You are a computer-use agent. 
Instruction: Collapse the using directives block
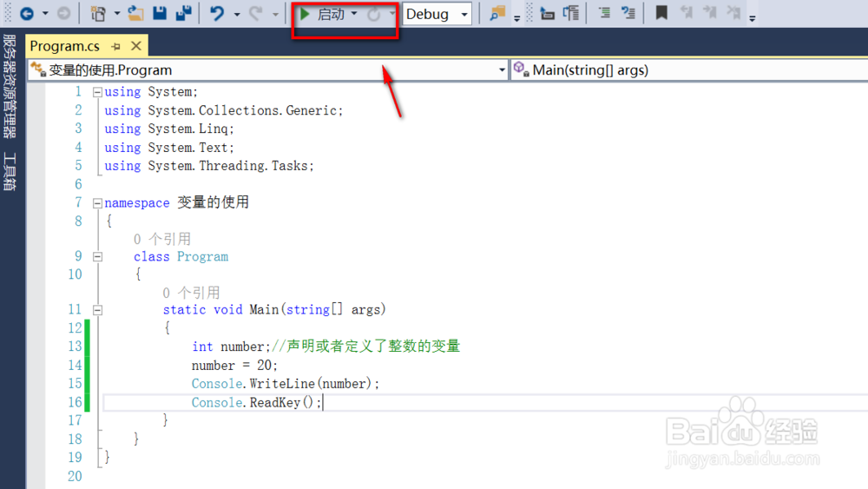coord(97,92)
